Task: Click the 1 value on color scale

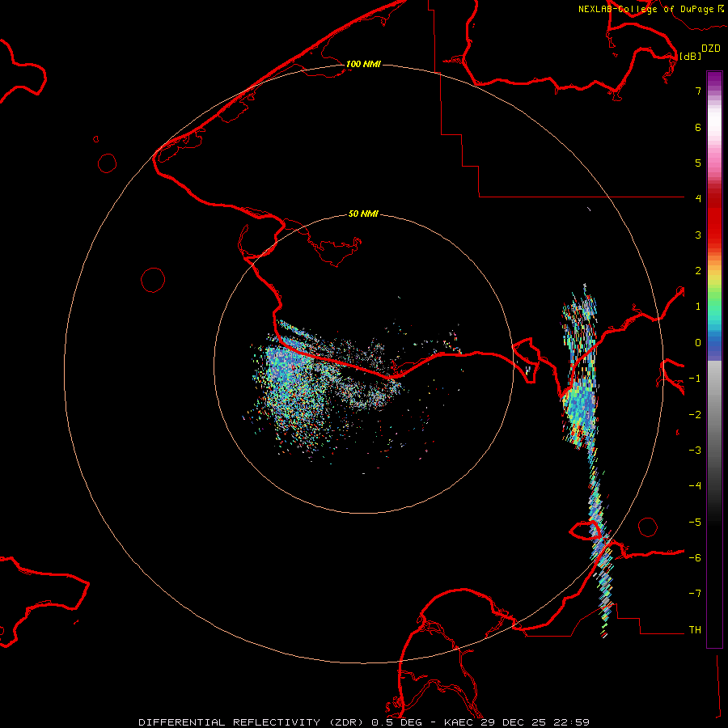Action: (x=698, y=306)
